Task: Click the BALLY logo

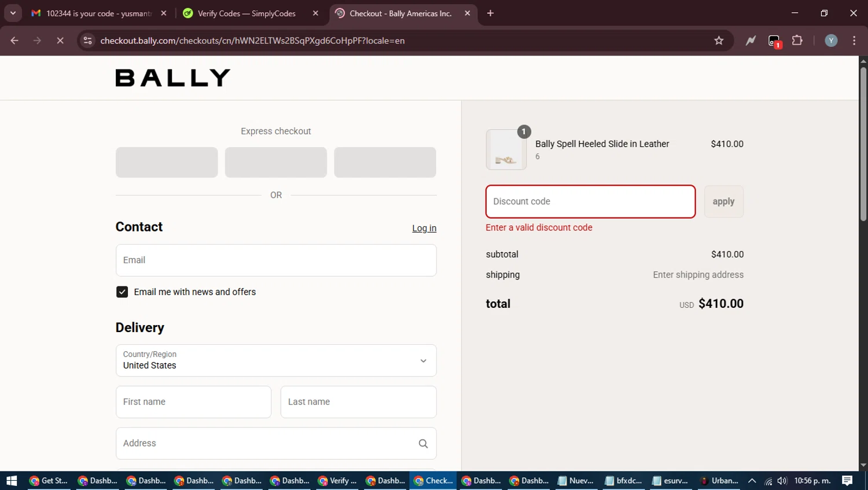Action: pos(172,78)
